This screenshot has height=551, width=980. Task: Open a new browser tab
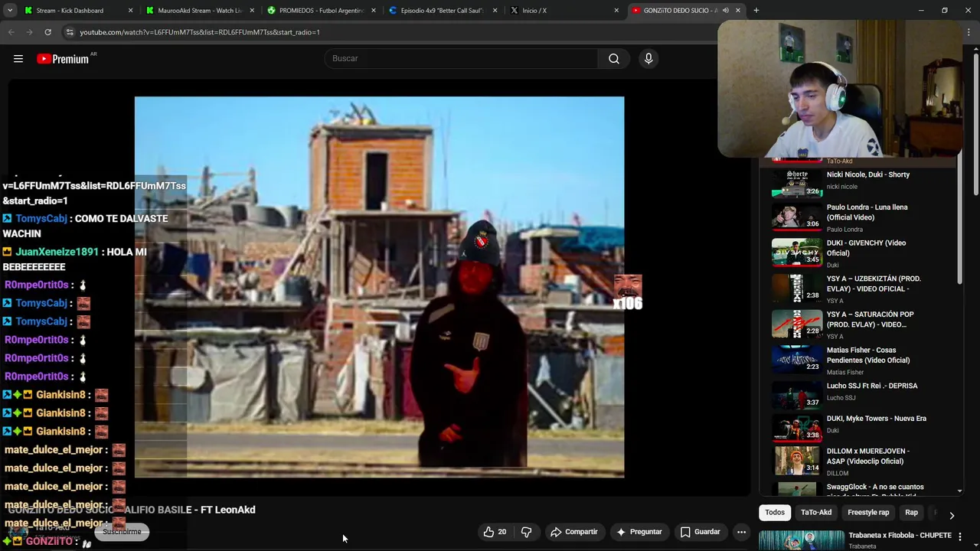(x=756, y=11)
